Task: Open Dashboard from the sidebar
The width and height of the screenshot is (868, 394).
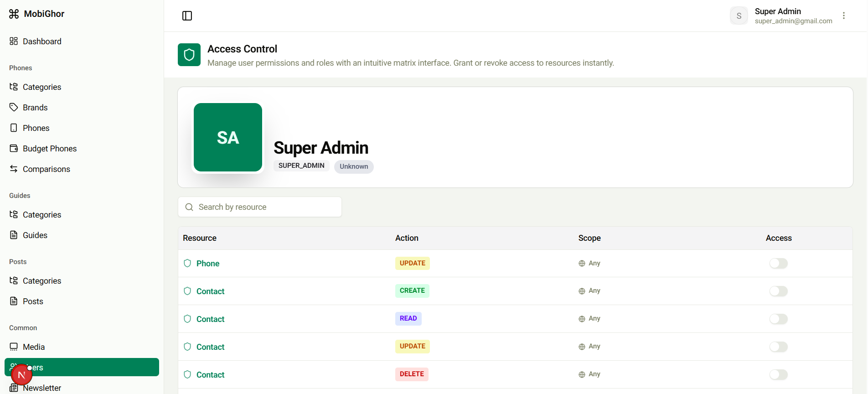Action: click(42, 41)
